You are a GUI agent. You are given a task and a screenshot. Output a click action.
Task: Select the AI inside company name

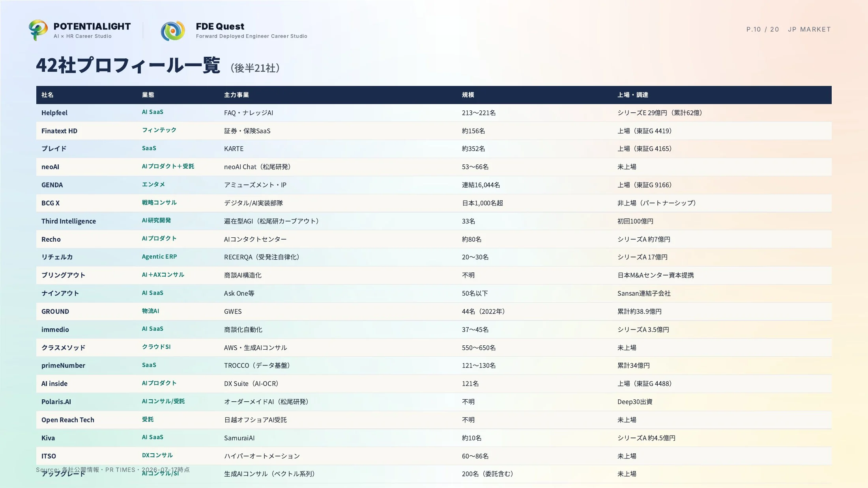[54, 384]
